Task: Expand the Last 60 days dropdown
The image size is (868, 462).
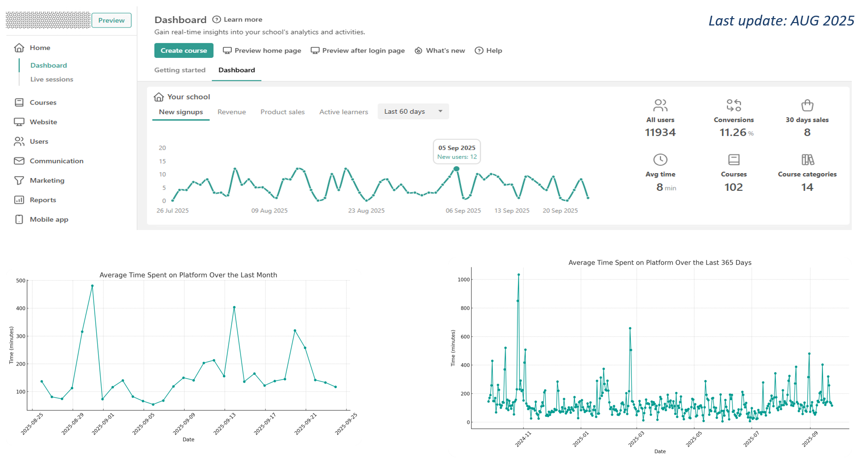Action: 413,111
